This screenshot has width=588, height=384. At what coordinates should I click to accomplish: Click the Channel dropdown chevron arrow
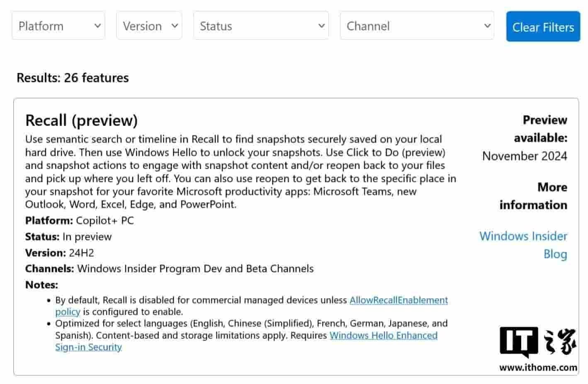coord(487,26)
